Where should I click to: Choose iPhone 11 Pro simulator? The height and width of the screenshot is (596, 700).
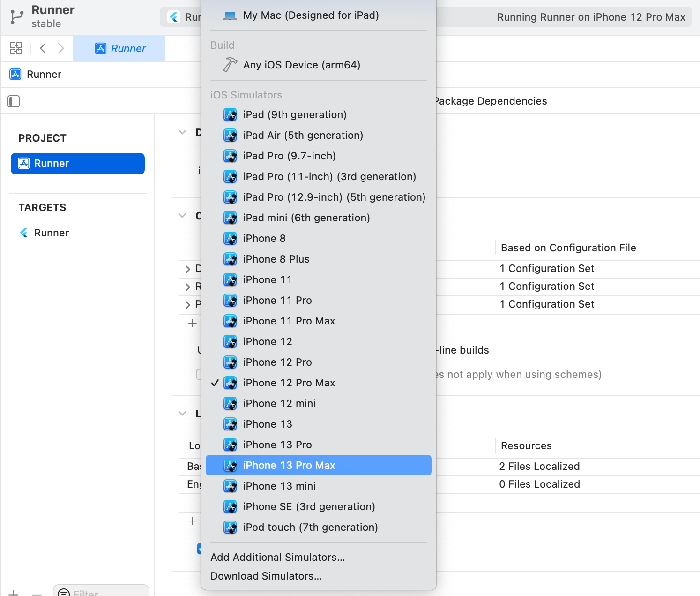318,300
